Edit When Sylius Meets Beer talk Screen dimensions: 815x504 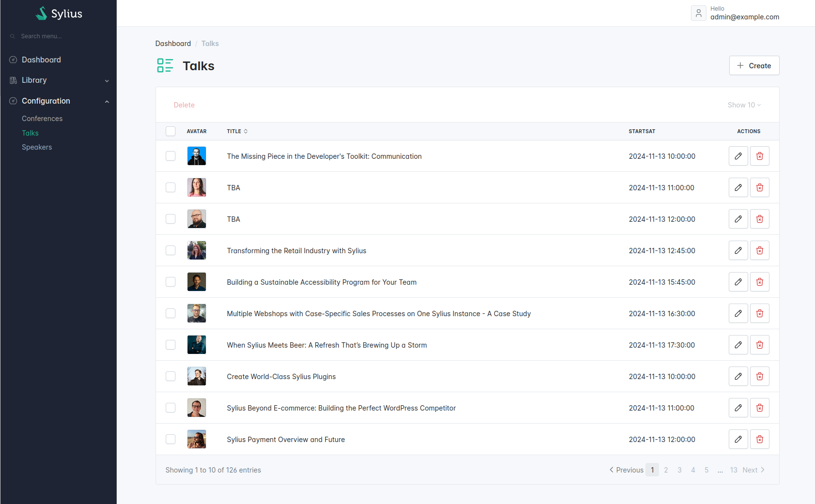(x=738, y=345)
